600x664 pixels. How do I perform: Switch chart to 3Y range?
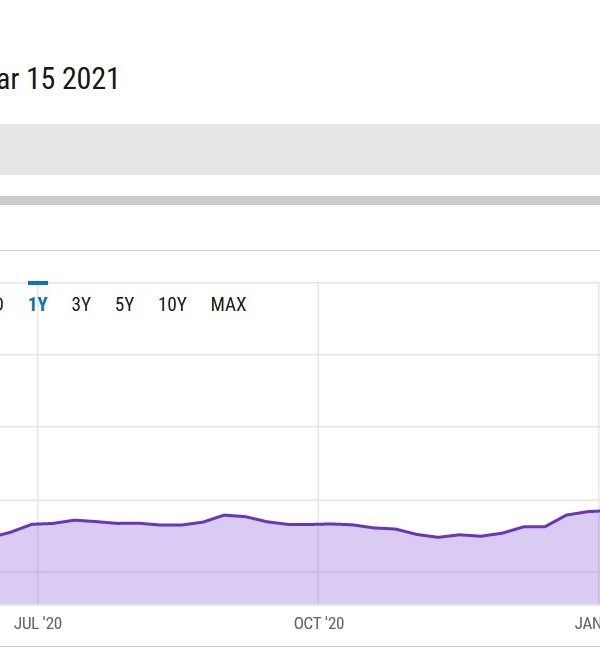coord(81,304)
